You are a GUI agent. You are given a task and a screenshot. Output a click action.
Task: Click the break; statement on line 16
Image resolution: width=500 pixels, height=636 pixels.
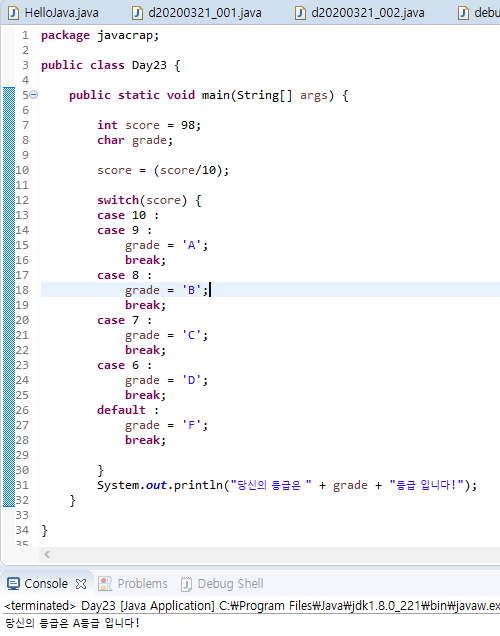[145, 260]
